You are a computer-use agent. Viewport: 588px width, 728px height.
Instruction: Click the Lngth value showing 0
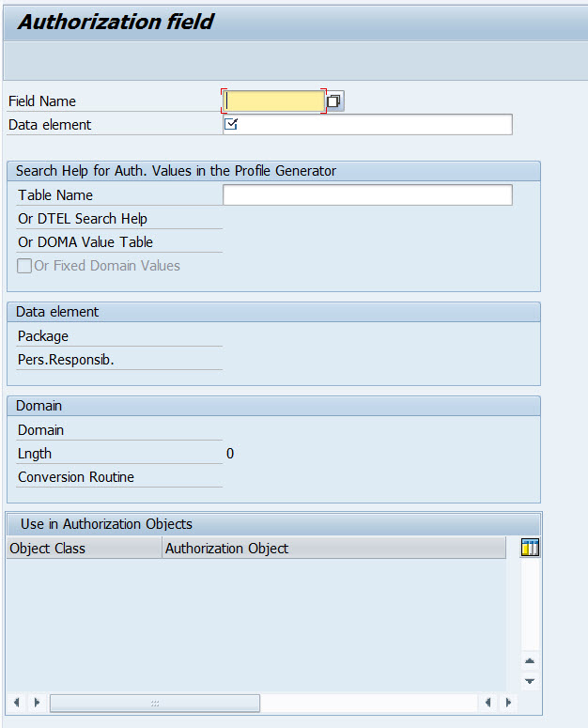pyautogui.click(x=230, y=454)
